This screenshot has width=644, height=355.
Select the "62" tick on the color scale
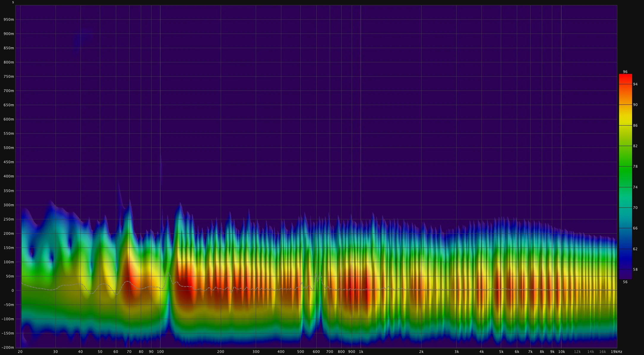tap(635, 249)
